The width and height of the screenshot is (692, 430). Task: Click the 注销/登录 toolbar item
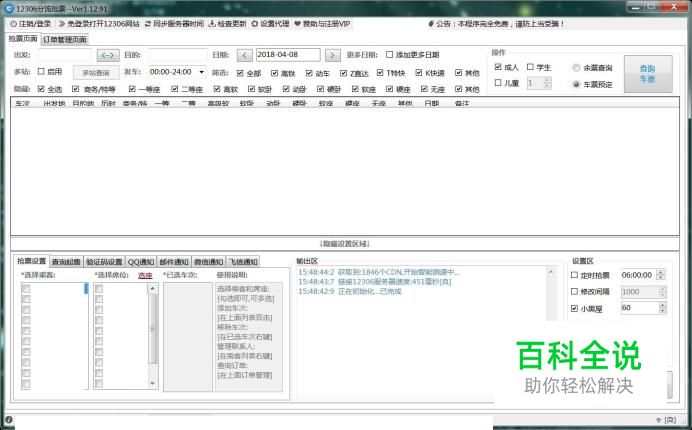[30, 24]
